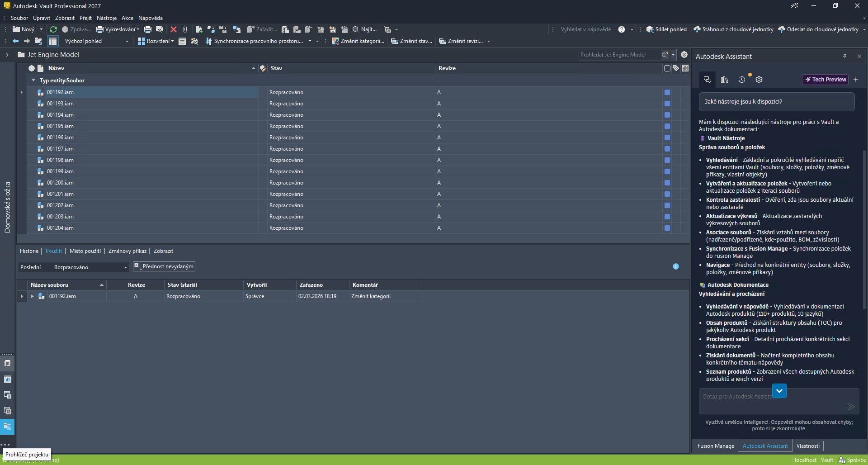Click the red Delete X icon

tap(173, 29)
